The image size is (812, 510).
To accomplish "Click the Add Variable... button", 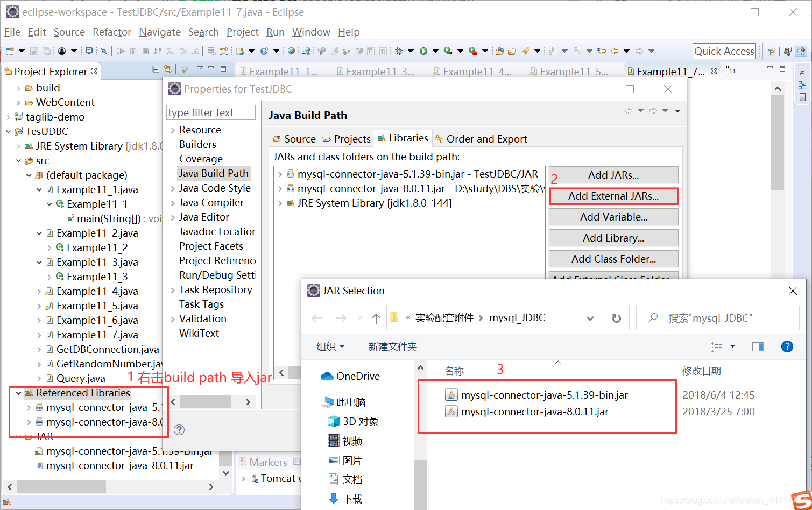I will [613, 217].
